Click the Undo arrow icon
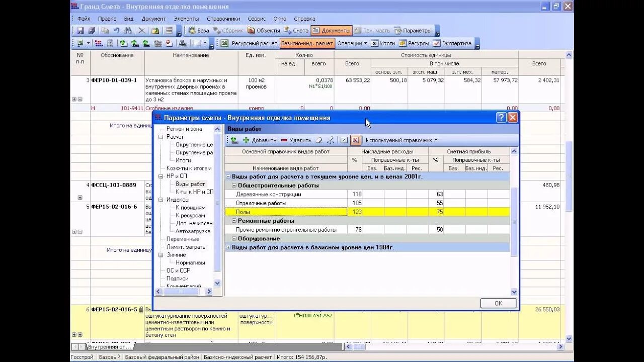Screen dimensions: 644x362 (116, 31)
